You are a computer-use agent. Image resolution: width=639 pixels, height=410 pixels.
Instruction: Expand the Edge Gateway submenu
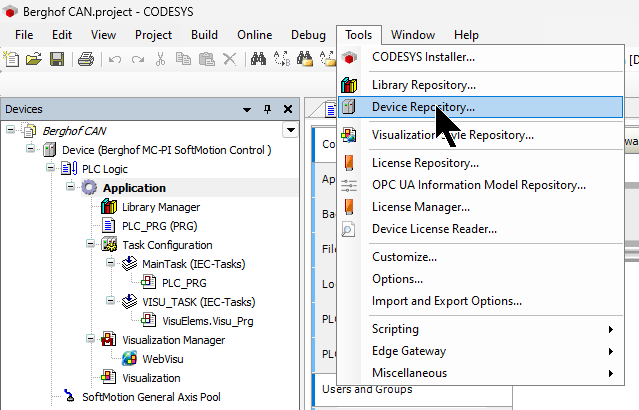(x=610, y=351)
